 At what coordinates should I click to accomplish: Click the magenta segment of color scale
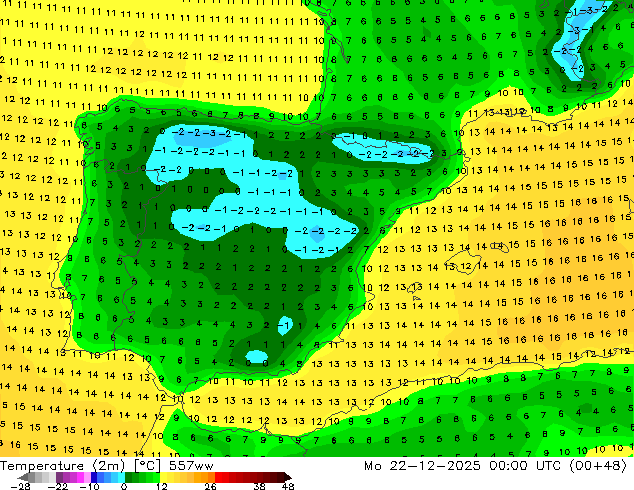coord(80,477)
